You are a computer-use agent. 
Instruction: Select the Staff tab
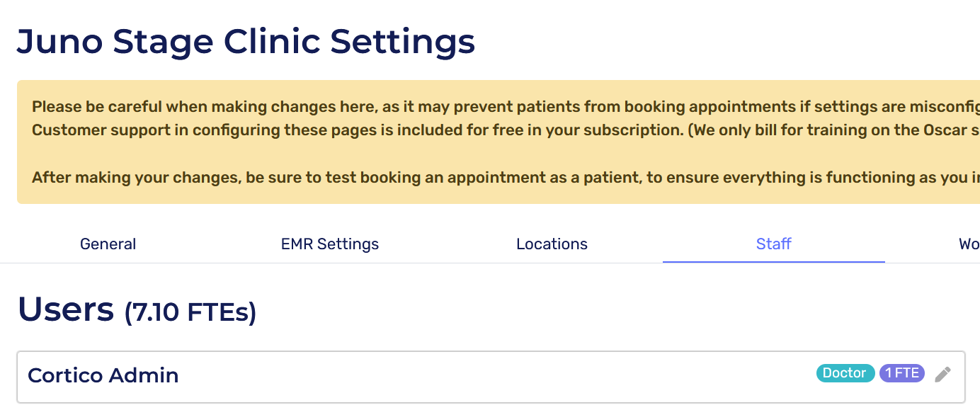tap(773, 244)
